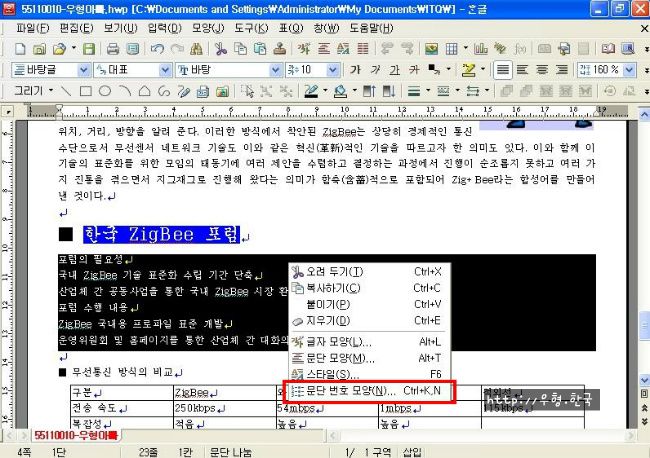Select justify alignment button
Screen dimensions: 650x458
point(502,70)
